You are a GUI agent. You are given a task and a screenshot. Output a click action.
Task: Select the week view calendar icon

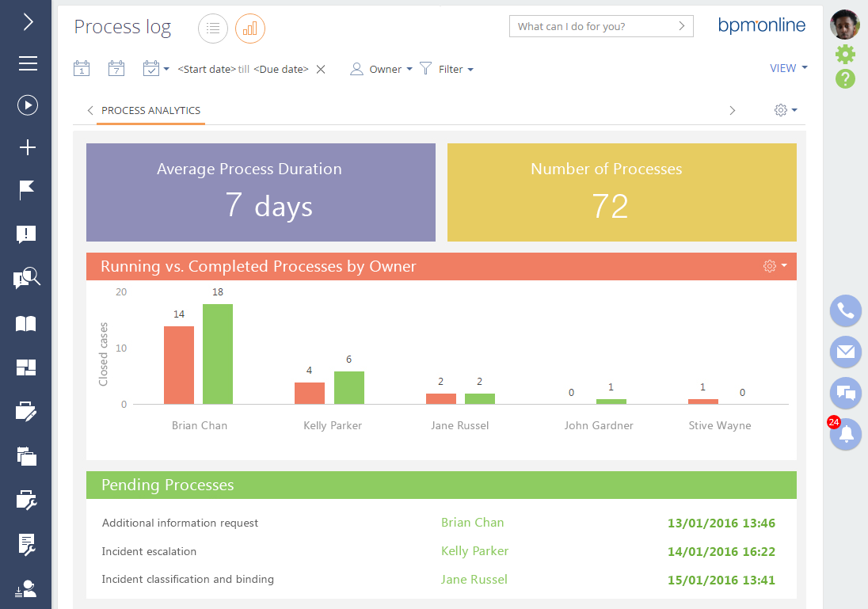point(116,69)
